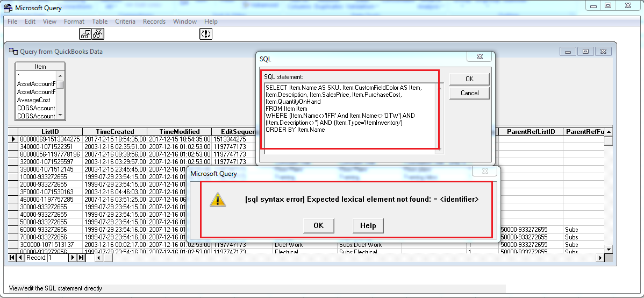Click cell 340000-1071522351 in ListID column

pos(51,147)
